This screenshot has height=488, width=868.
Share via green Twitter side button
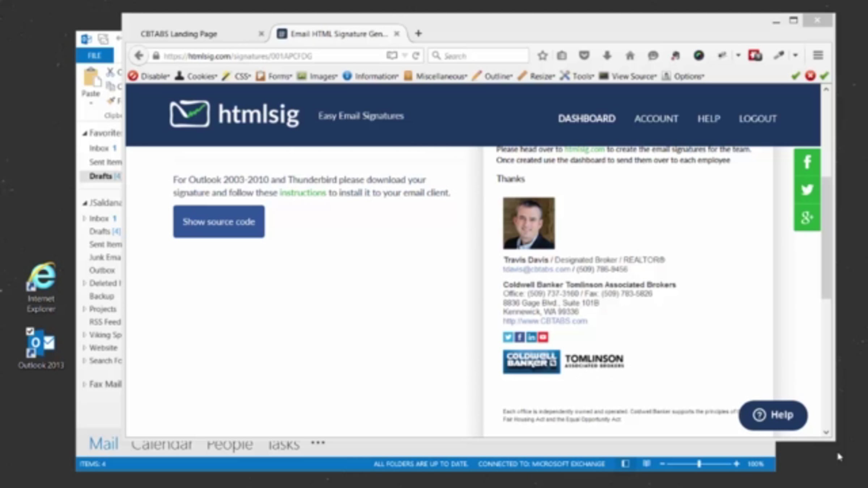[x=807, y=190]
